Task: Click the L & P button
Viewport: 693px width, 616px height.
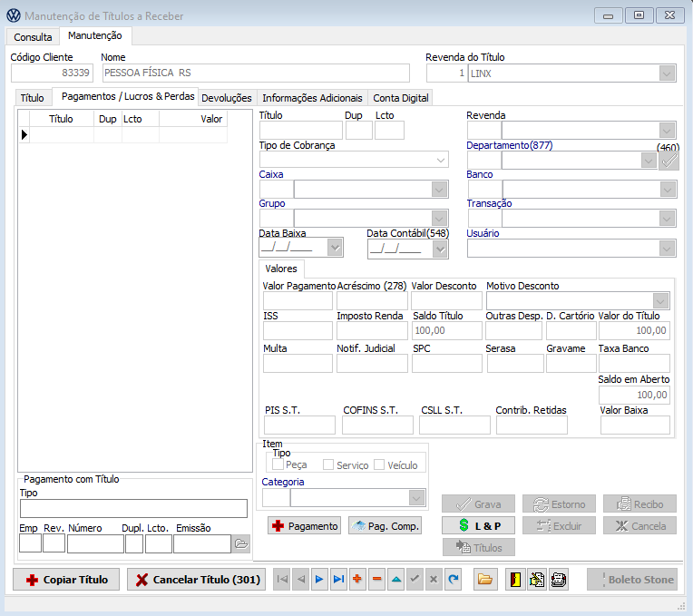Action: [478, 525]
